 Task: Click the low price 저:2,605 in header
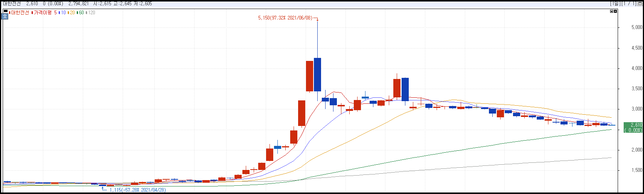[143, 3]
